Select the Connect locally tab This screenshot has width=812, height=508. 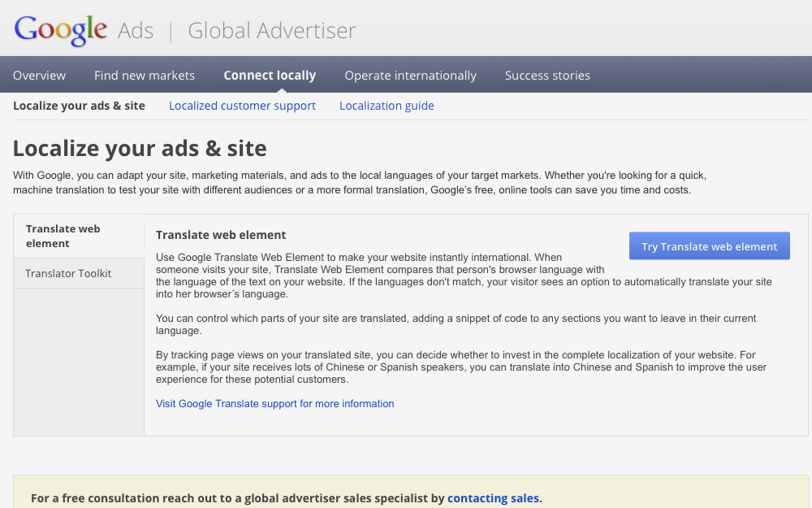(x=270, y=75)
